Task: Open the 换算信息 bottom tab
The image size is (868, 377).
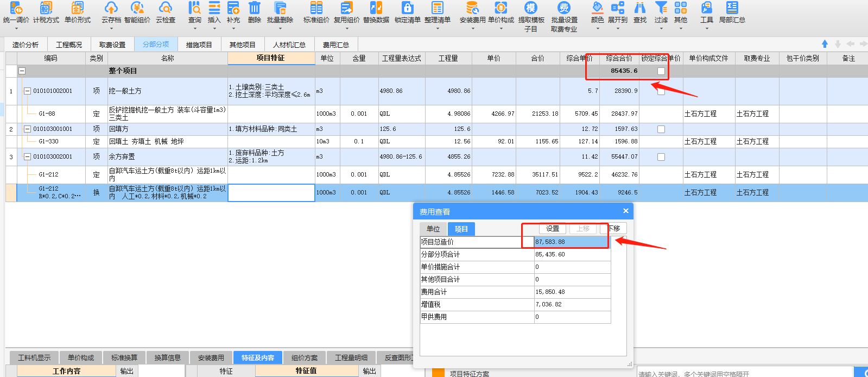Action: (168, 357)
